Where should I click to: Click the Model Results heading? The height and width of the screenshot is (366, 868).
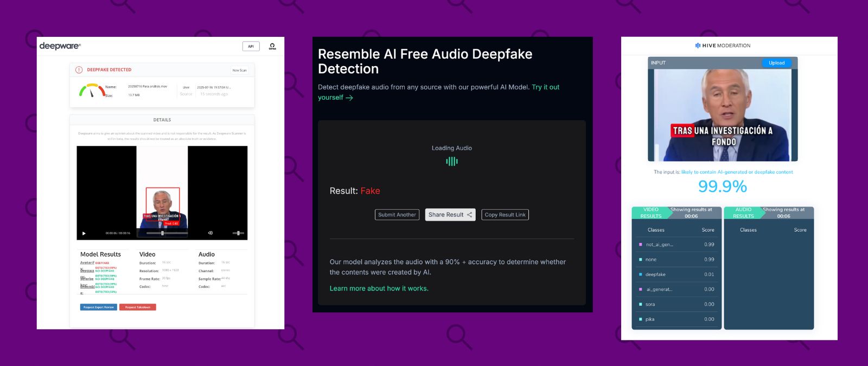coord(100,254)
